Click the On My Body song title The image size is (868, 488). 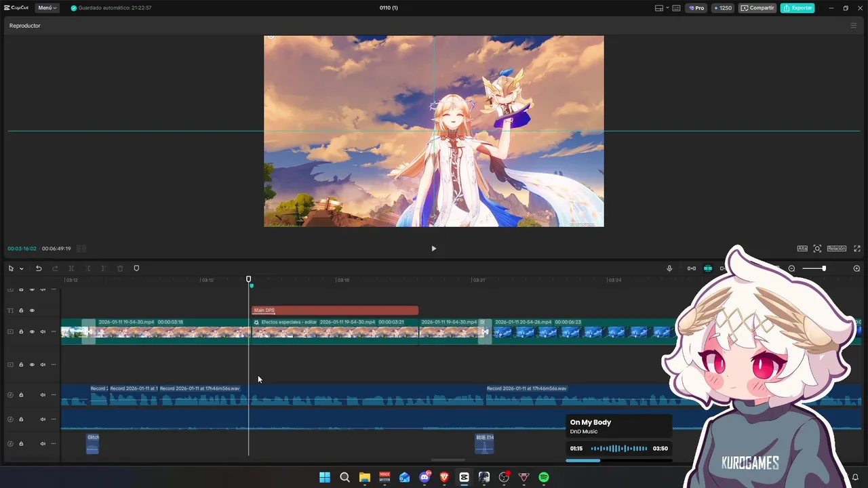(x=591, y=422)
